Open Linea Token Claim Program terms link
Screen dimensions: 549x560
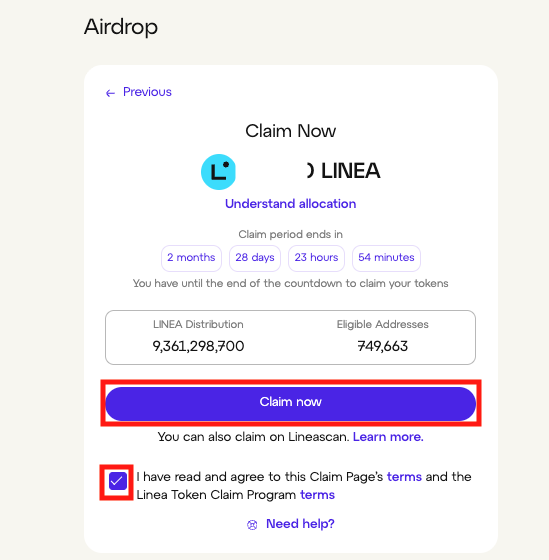pos(317,495)
